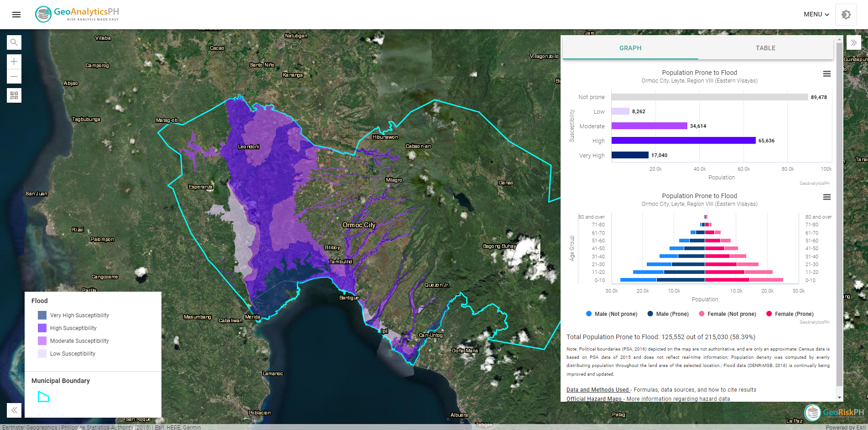Viewport: 868px width, 430px height.
Task: Open the hamburger navigation menu
Action: (x=16, y=15)
